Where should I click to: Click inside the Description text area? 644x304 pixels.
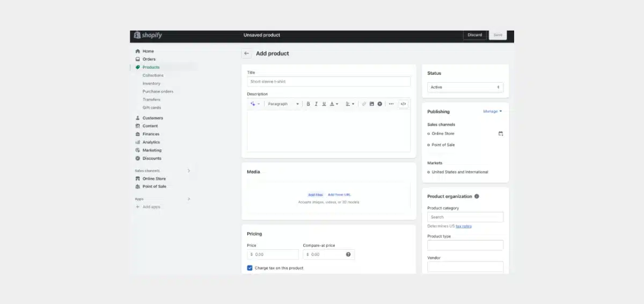pyautogui.click(x=328, y=131)
